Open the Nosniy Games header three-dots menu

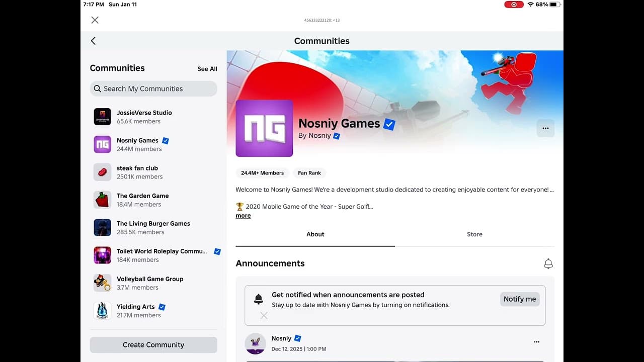tap(545, 128)
